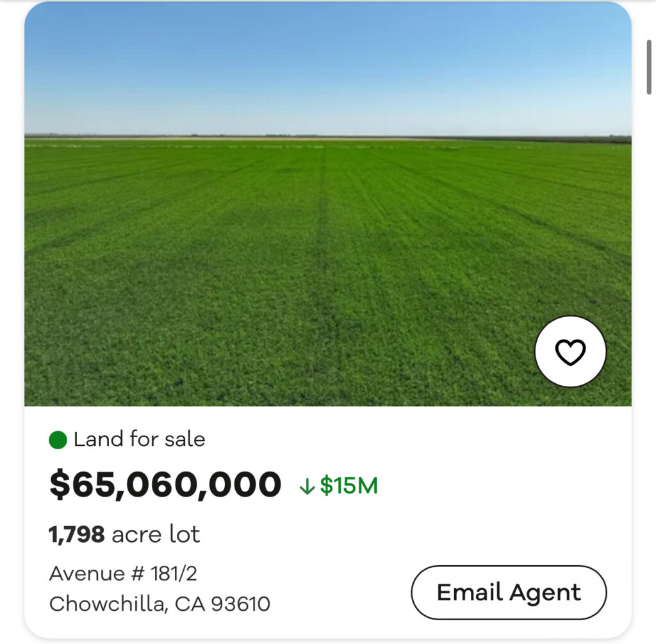
Task: Click the word Email on the button
Action: pyautogui.click(x=468, y=593)
